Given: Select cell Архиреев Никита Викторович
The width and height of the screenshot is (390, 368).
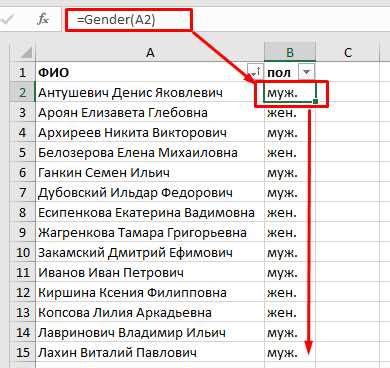Looking at the screenshot, I should pyautogui.click(x=150, y=132).
